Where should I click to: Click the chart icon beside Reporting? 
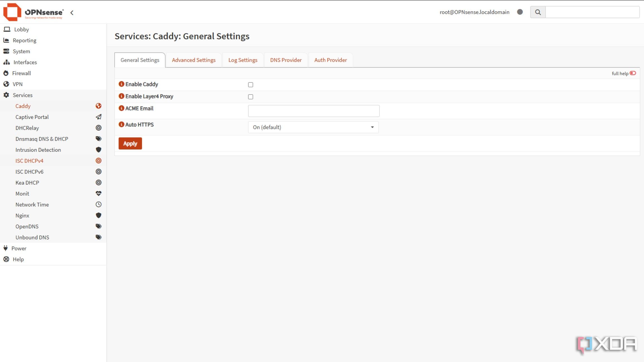[6, 40]
